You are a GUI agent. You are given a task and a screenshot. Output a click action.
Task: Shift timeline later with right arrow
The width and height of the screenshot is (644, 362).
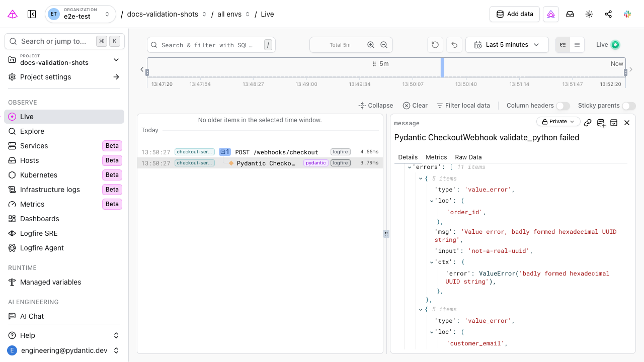coord(631,70)
